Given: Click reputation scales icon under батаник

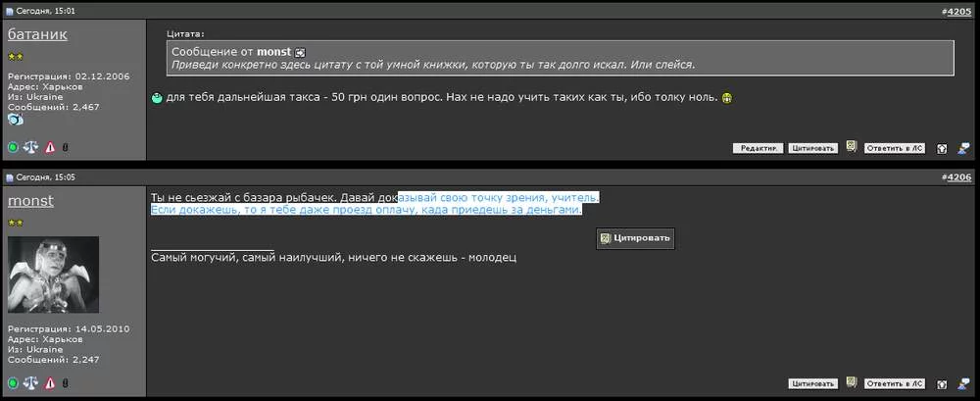Looking at the screenshot, I should click(x=30, y=148).
